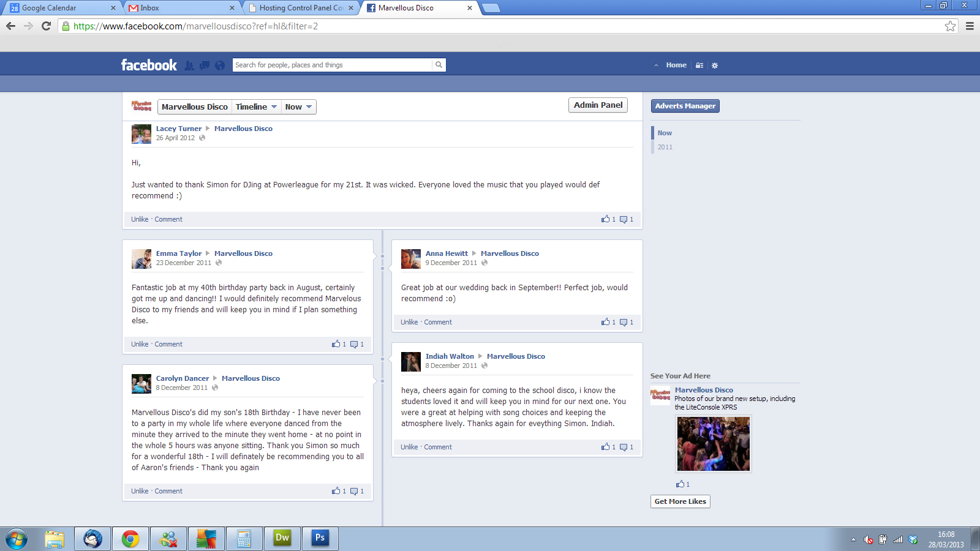Viewport: 980px width, 551px height.
Task: Click the taskbar clock showing 16:08
Action: 946,539
